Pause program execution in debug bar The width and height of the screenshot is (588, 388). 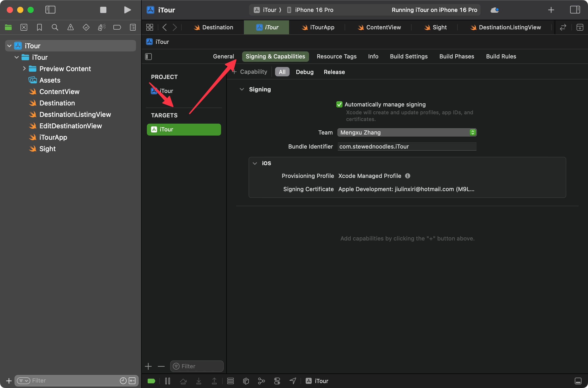168,381
